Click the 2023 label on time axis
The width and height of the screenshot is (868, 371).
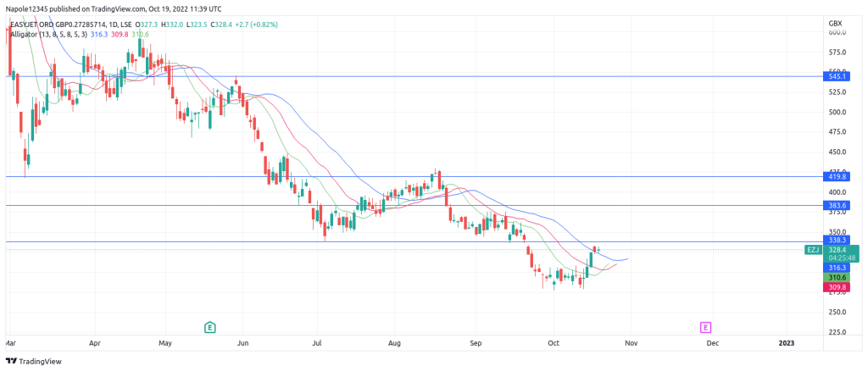tap(786, 343)
